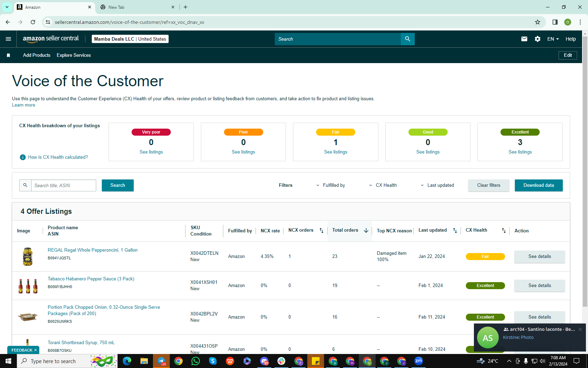Open the Chrome profile avatar
Viewport: 588px width, 368px height.
568,22
